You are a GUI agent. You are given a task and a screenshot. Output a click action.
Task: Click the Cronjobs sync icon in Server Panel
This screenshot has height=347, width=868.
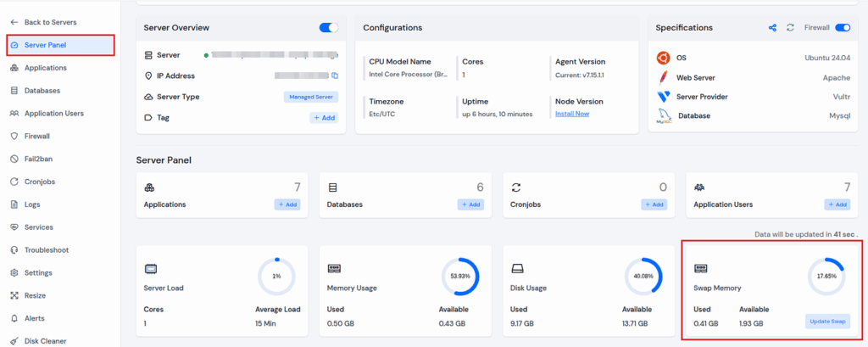point(515,187)
